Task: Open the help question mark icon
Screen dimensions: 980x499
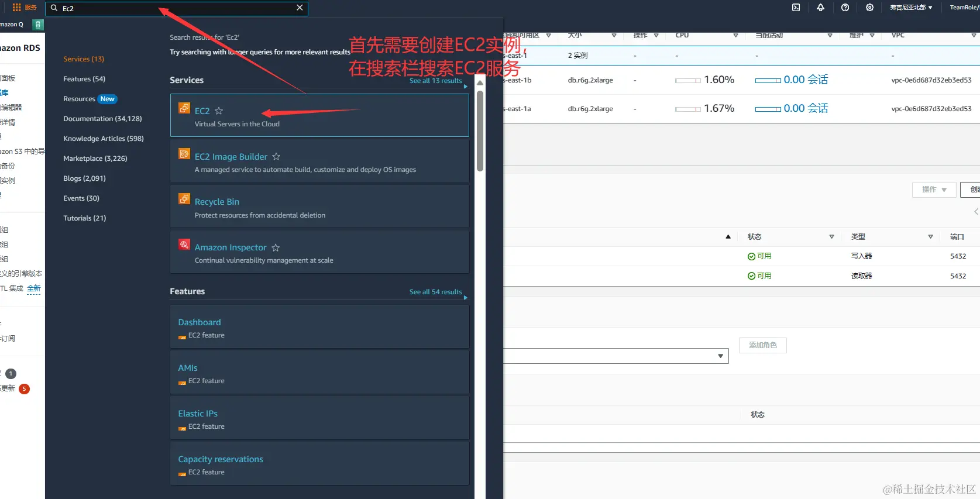Action: (845, 8)
